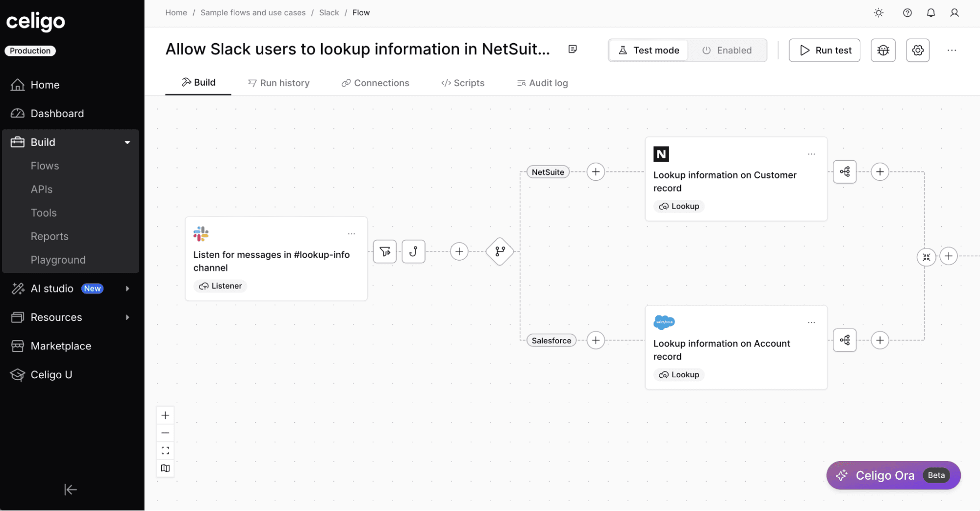Open ellipsis menu on Customer record lookup card
Viewport: 980px width, 511px height.
pyautogui.click(x=811, y=154)
